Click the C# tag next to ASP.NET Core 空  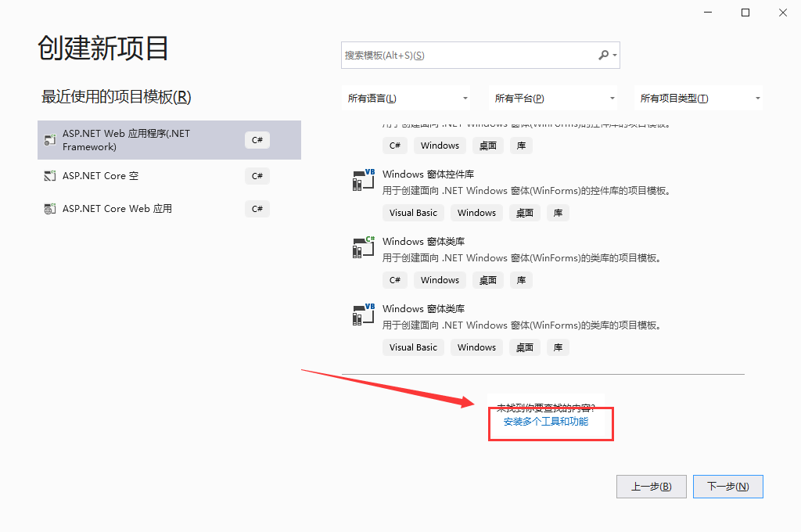coord(257,176)
